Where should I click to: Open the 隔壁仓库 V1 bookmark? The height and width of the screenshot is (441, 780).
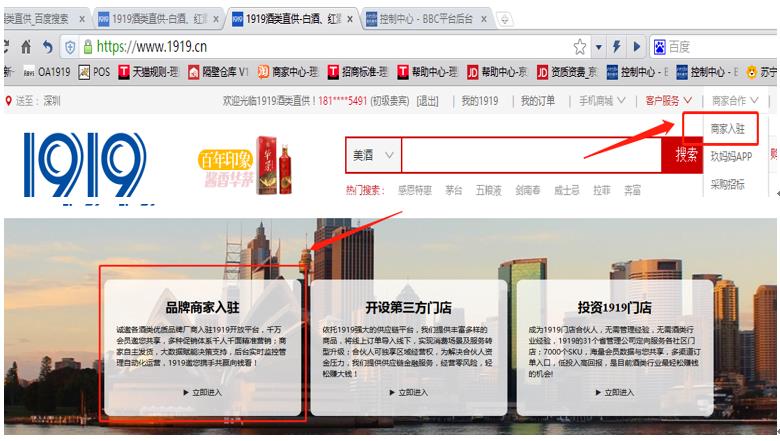pyautogui.click(x=218, y=73)
